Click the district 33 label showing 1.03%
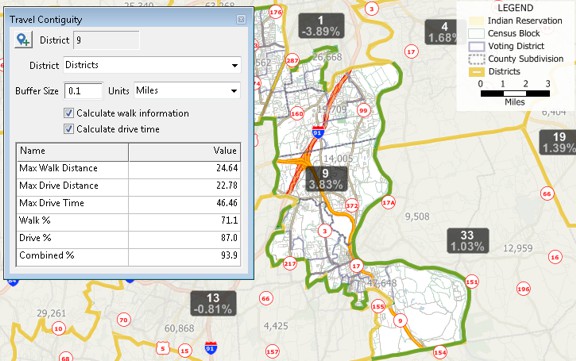Image resolution: width=576 pixels, height=361 pixels. (468, 241)
